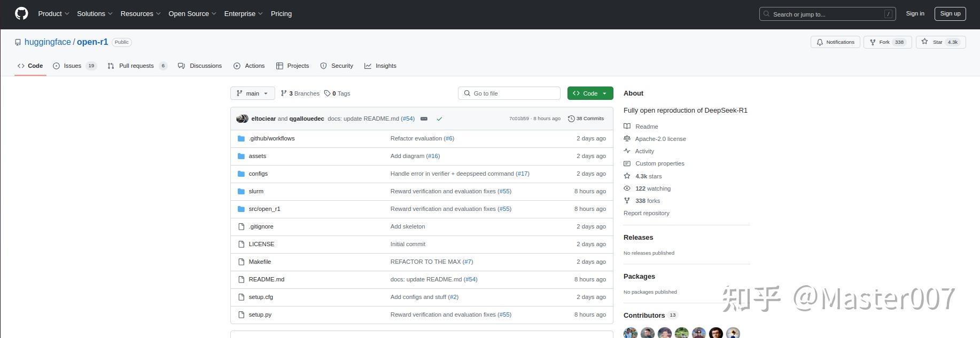Screen dimensions: 980x338
Task: Focus the Go to file field
Action: pyautogui.click(x=509, y=93)
